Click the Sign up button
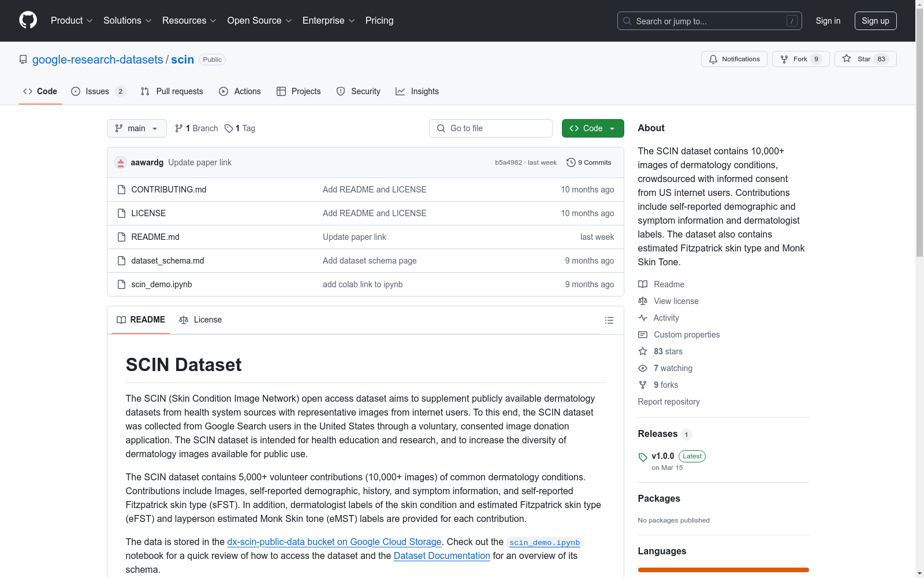924x578 pixels. pos(875,21)
